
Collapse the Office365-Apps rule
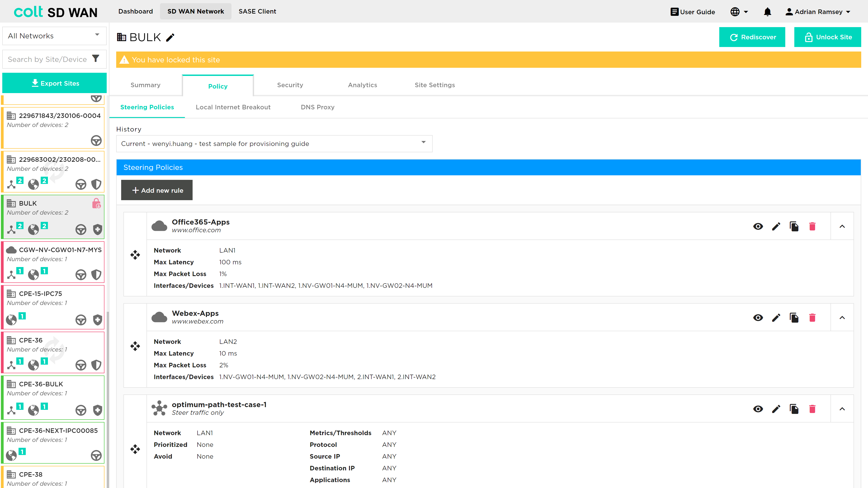(842, 226)
